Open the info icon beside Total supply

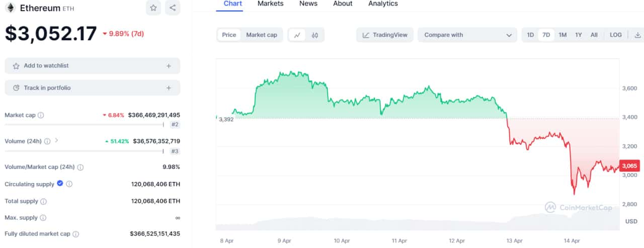43,201
